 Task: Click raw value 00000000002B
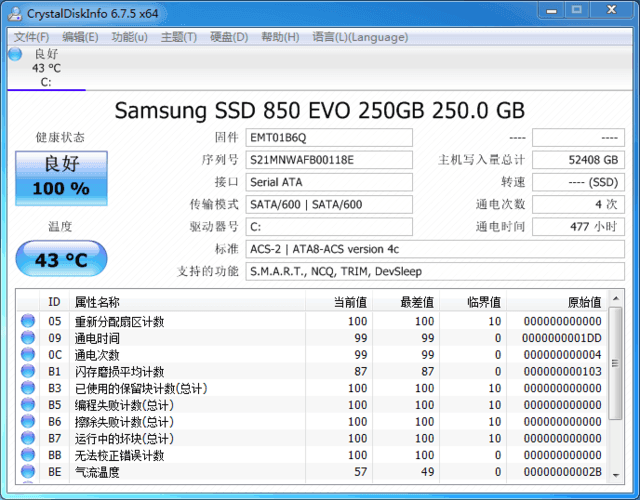(x=562, y=472)
